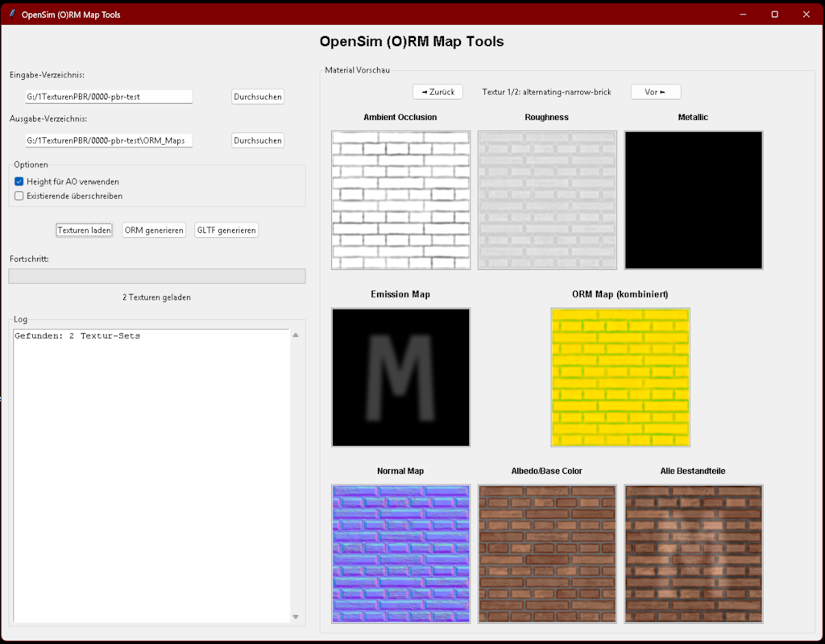825x644 pixels.
Task: Click the ORM generieren button
Action: (154, 231)
